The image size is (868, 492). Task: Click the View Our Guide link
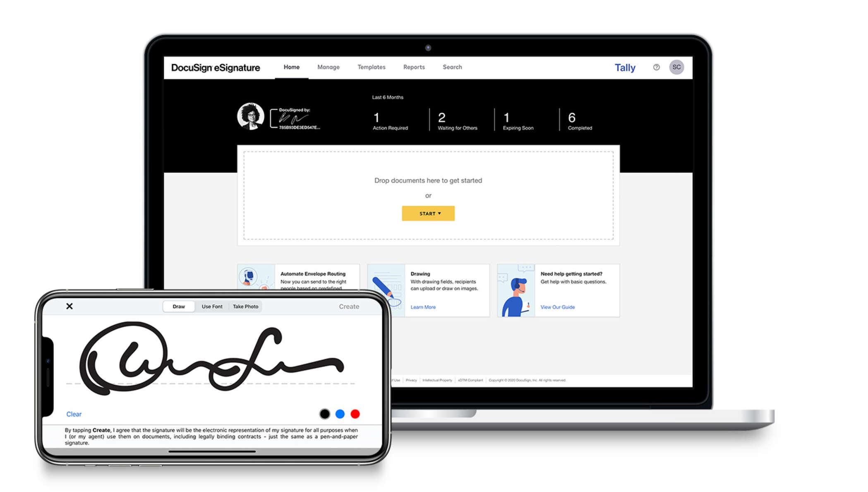(x=557, y=306)
